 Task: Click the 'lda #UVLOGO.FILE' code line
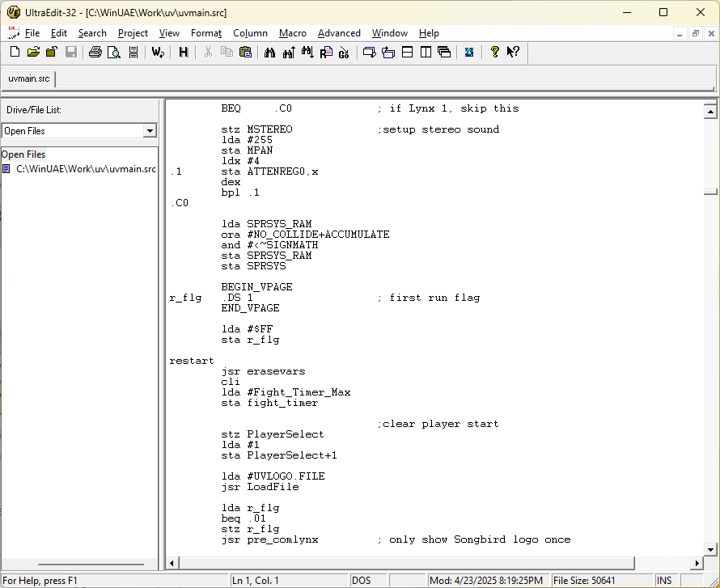click(x=273, y=477)
